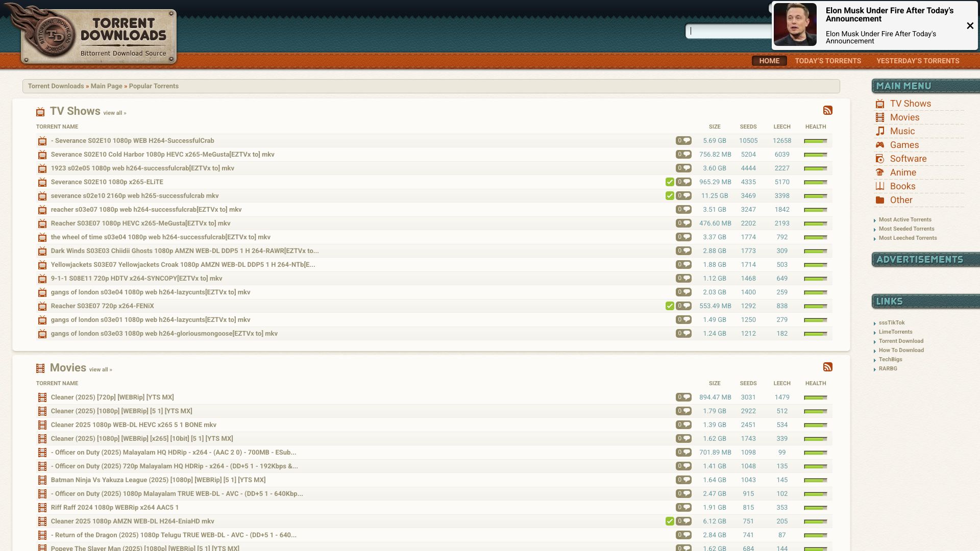This screenshot has width=980, height=551.
Task: Click the Games controller icon in main menu
Action: pyautogui.click(x=880, y=145)
